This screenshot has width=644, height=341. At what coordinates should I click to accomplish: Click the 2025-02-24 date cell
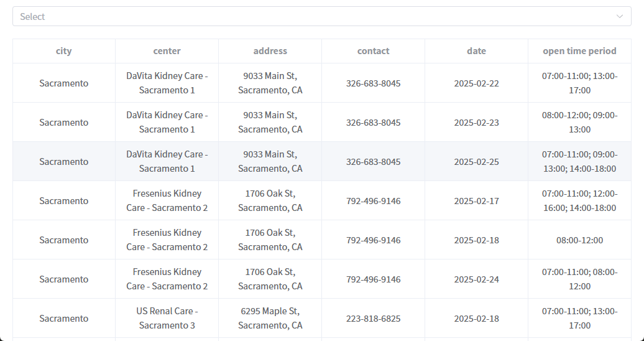[476, 279]
